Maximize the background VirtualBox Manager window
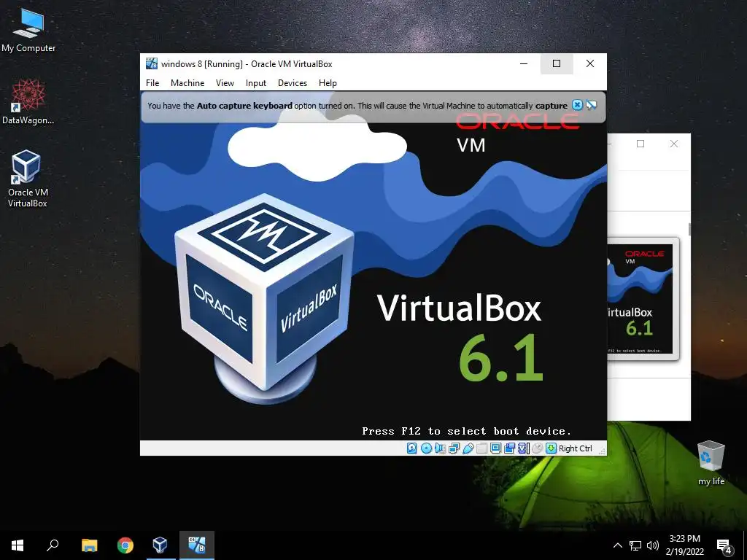Viewport: 747px width, 560px height. pos(640,144)
